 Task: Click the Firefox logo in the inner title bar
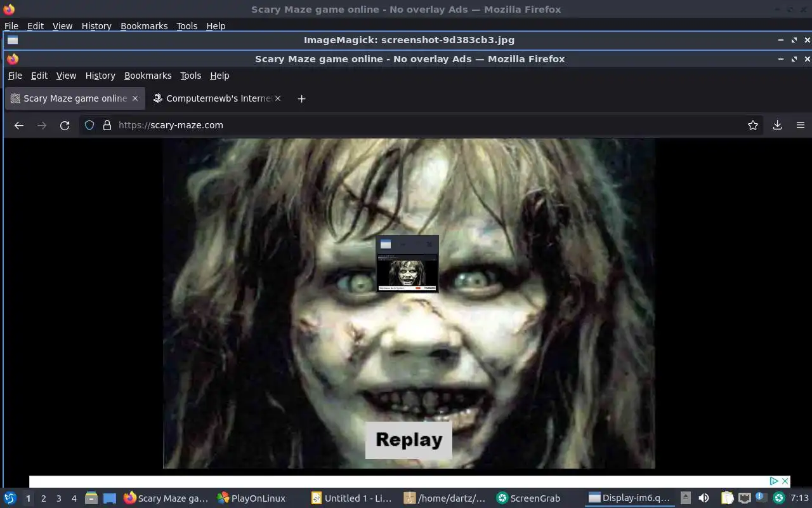tap(13, 59)
